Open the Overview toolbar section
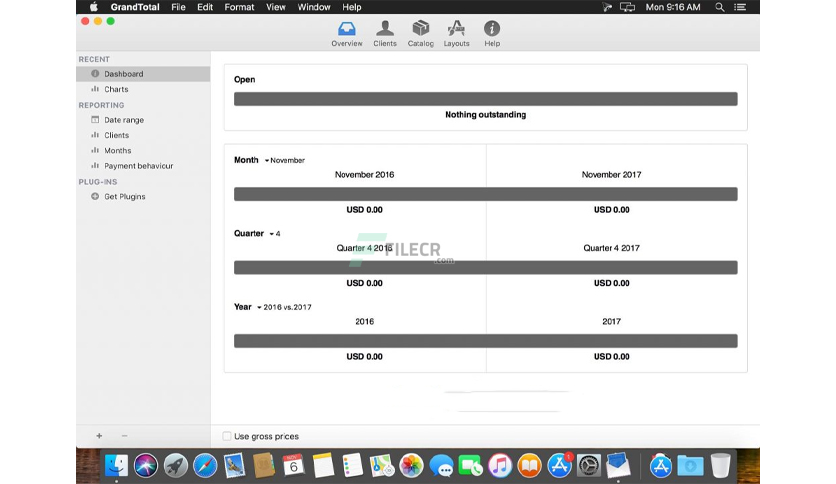 [x=347, y=34]
